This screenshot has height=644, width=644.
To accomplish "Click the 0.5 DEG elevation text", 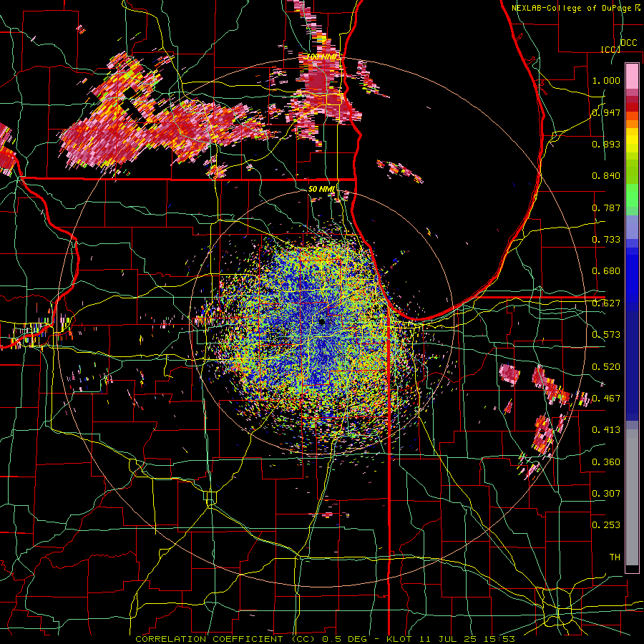I will [x=346, y=639].
